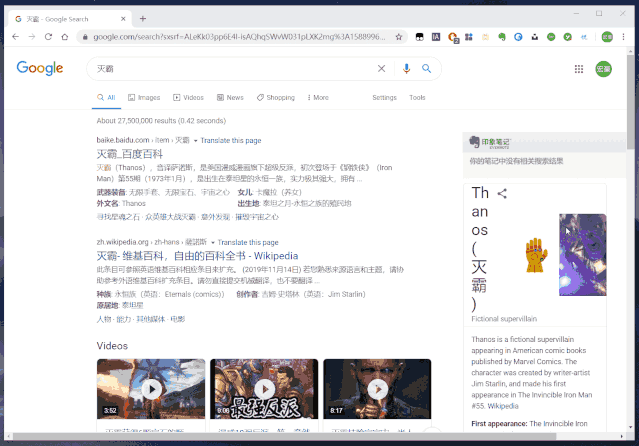Open Wikipedia sitelinks row ending with 电影
639x446 pixels.
click(141, 319)
